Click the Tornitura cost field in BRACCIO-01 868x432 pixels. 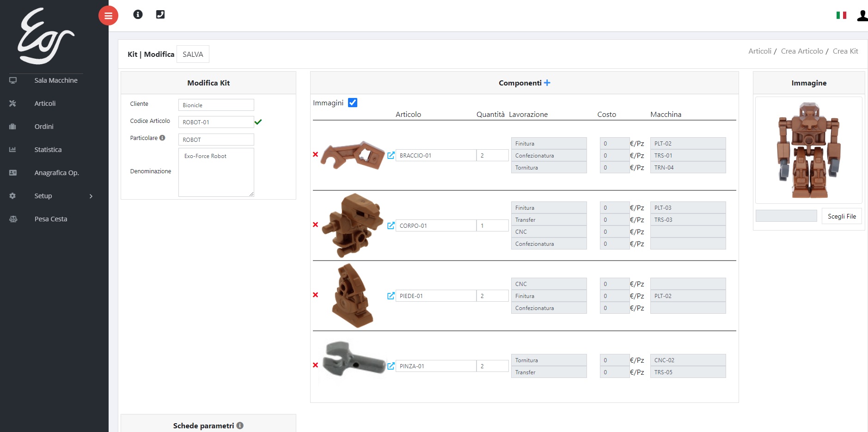pos(615,167)
